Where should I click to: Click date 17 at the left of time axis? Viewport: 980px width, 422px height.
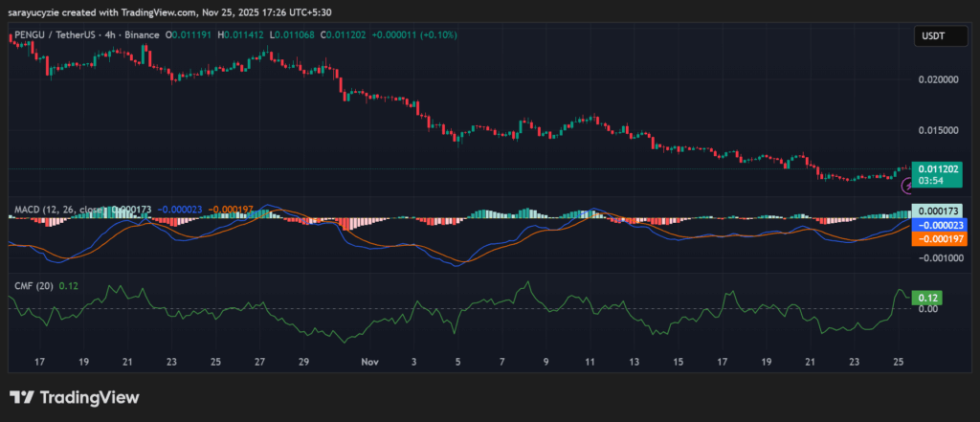39,363
